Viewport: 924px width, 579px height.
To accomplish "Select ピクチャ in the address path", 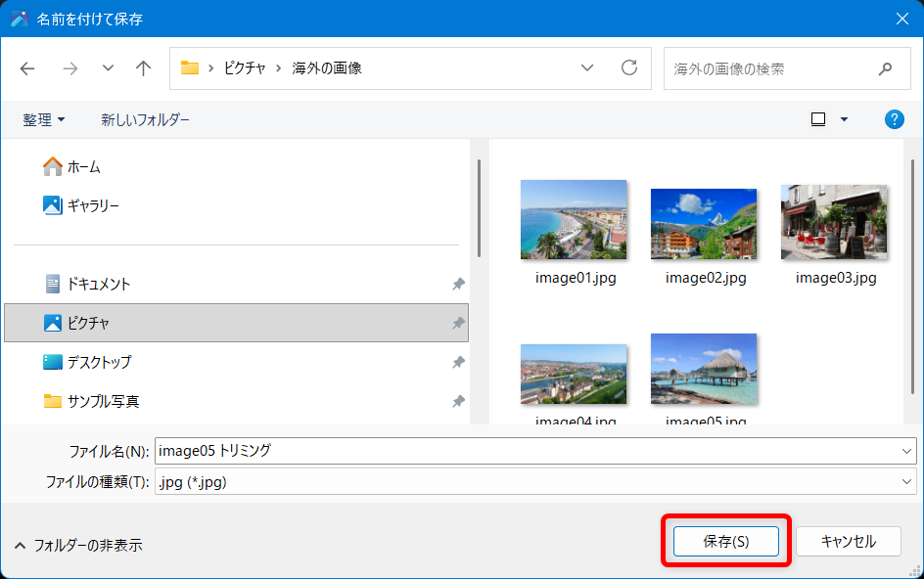I will (245, 68).
